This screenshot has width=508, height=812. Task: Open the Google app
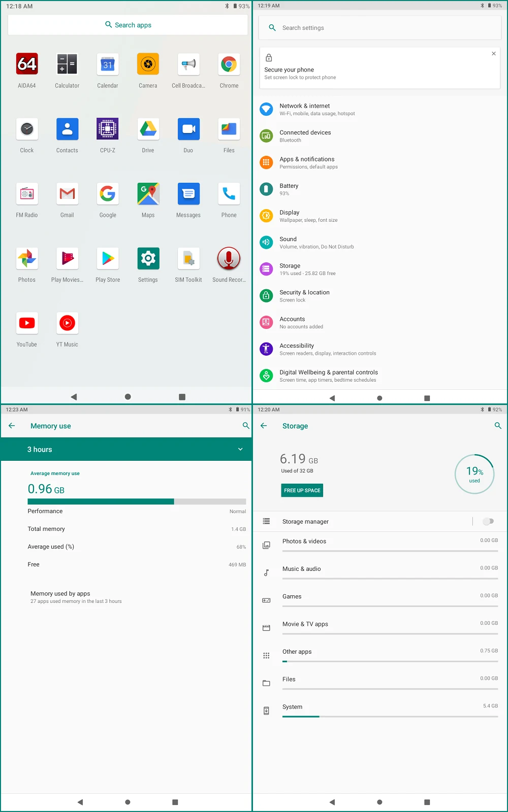coord(108,194)
